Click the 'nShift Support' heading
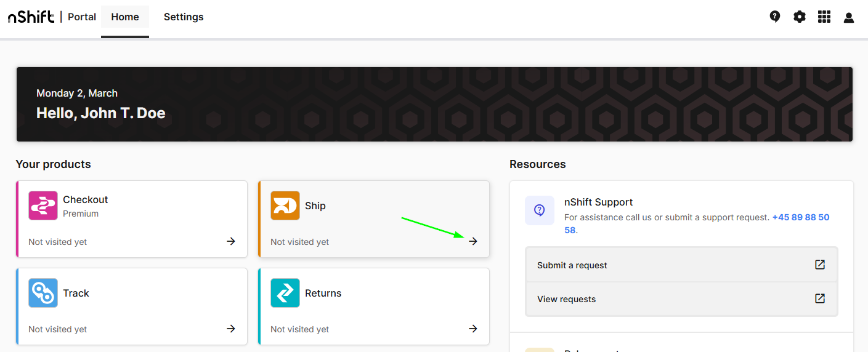This screenshot has width=868, height=352. coord(599,202)
